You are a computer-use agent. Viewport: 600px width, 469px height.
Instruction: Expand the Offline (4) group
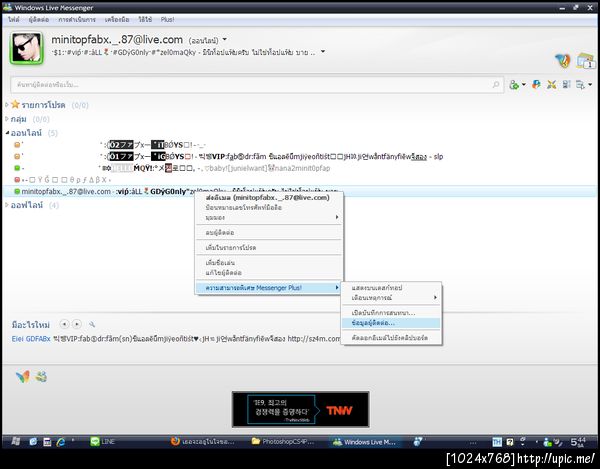point(7,205)
